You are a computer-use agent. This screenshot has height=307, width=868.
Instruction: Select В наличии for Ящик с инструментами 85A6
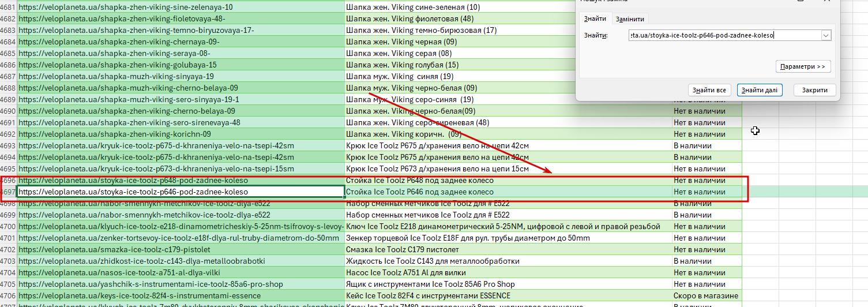click(x=707, y=284)
